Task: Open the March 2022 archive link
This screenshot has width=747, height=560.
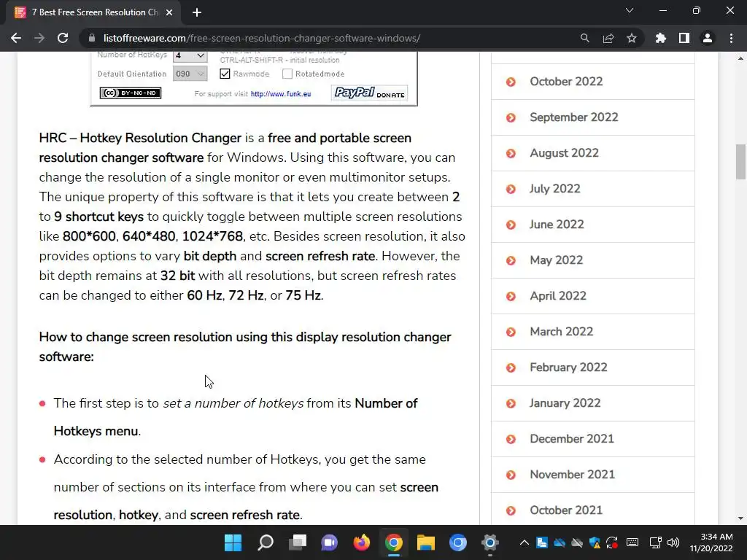Action: point(561,332)
